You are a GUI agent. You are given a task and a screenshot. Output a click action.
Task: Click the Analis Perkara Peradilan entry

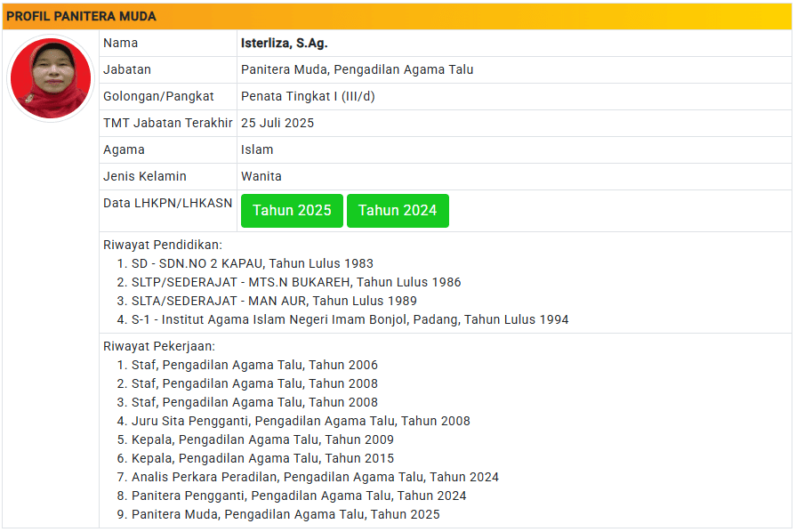point(315,477)
